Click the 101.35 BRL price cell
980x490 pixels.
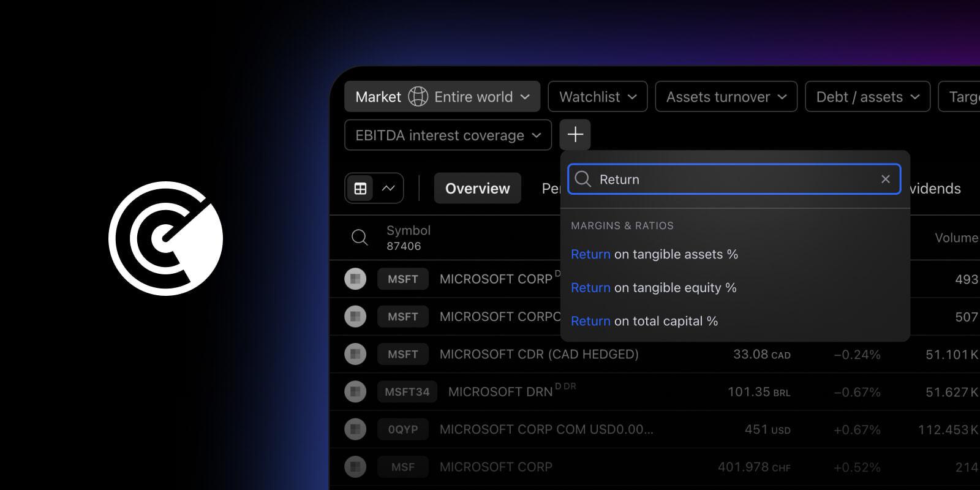[x=759, y=392]
